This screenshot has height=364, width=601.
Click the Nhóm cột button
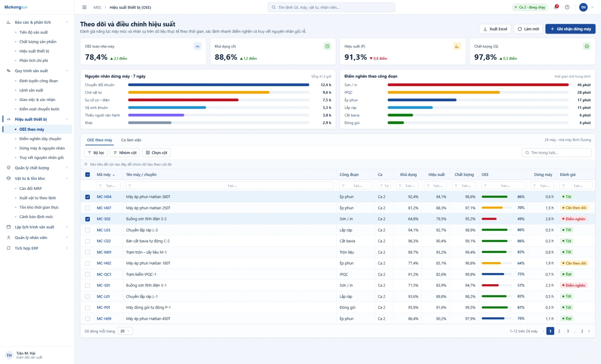coord(125,153)
